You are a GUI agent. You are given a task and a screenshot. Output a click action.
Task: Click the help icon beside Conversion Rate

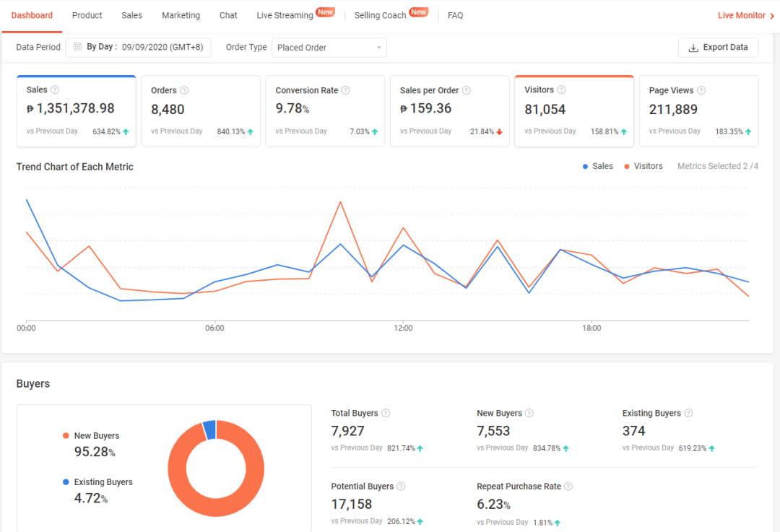click(346, 90)
